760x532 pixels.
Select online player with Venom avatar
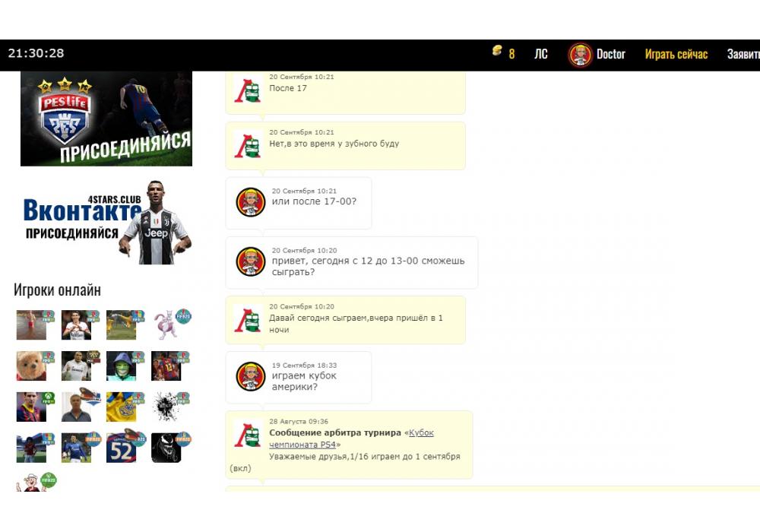pos(166,448)
